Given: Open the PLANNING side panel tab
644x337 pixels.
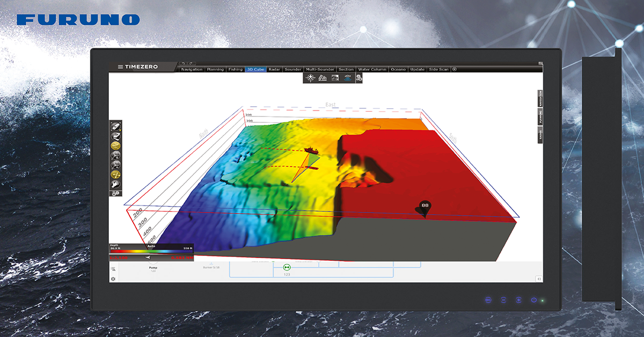Looking at the screenshot, I should pyautogui.click(x=540, y=117).
